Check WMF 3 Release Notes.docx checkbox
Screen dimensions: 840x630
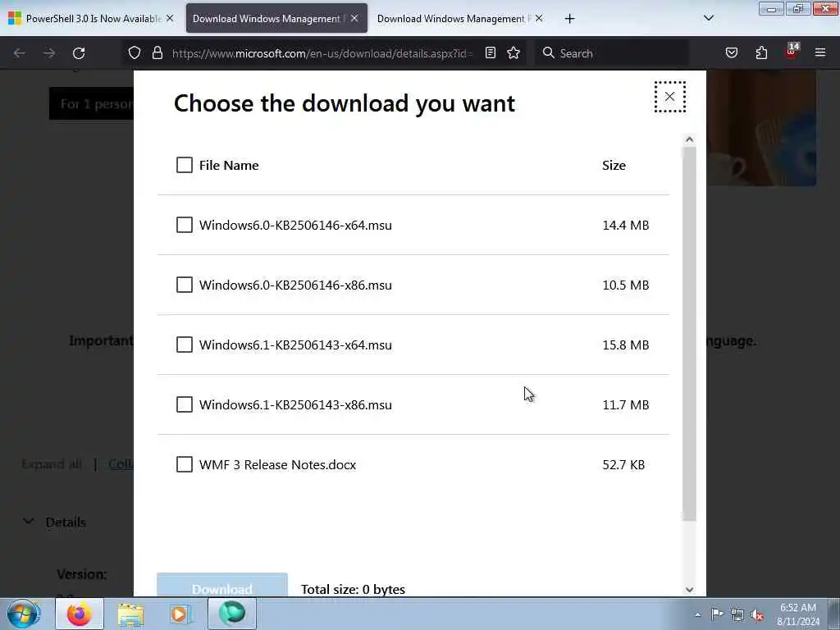(185, 464)
